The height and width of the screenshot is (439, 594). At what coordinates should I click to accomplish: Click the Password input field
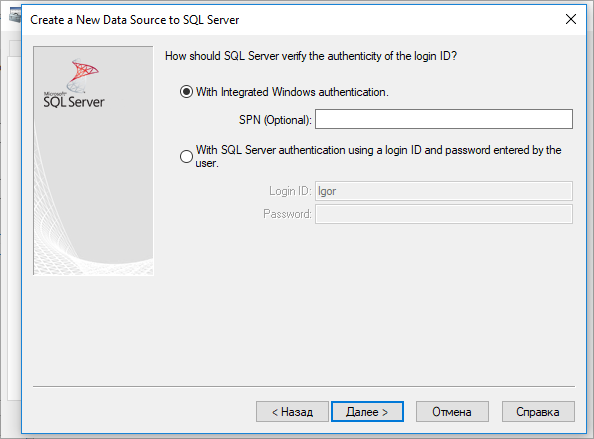click(x=444, y=214)
